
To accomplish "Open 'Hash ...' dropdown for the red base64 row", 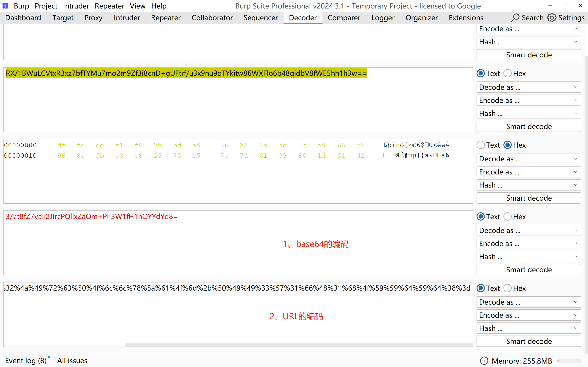I will click(529, 257).
